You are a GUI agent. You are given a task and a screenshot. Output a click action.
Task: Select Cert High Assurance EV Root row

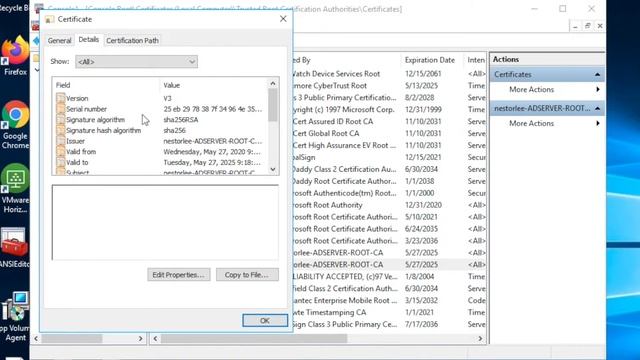389,145
